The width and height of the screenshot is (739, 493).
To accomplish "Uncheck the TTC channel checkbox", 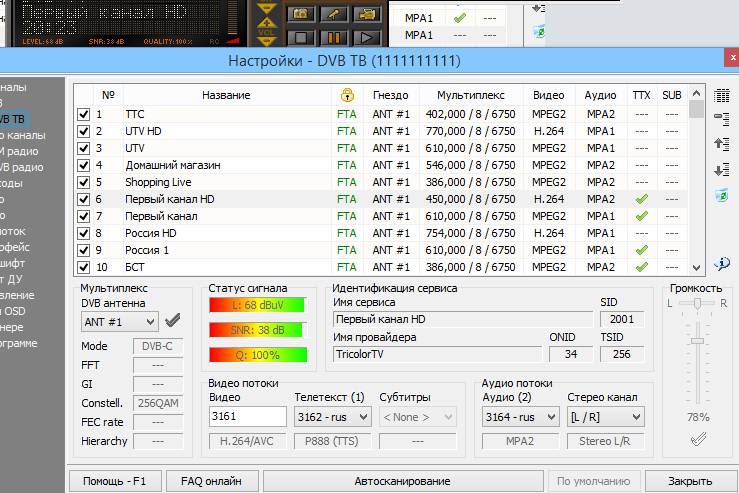I will point(84,114).
